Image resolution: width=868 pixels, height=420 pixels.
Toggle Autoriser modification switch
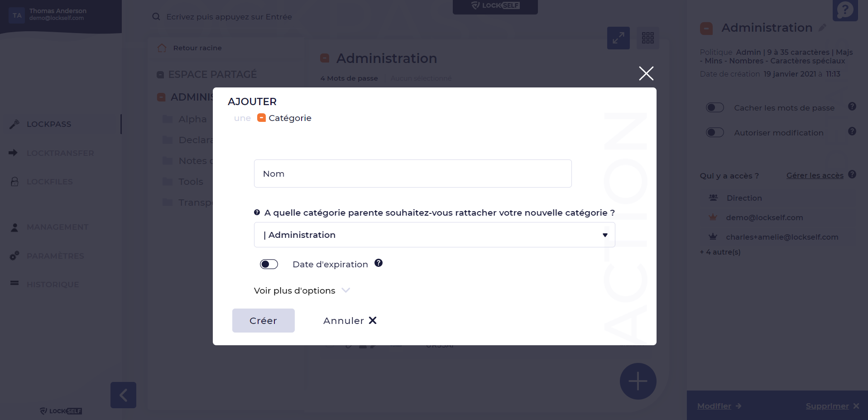click(715, 132)
